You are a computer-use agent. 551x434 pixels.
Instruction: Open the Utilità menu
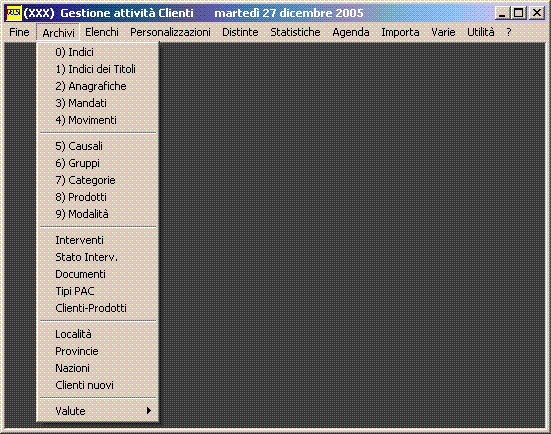[480, 32]
